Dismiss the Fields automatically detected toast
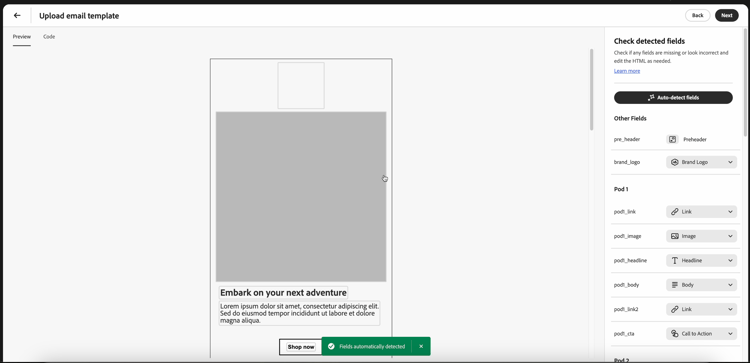 click(421, 346)
